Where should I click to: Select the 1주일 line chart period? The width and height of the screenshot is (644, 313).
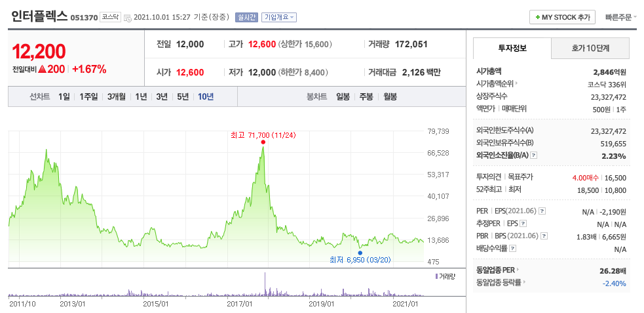tap(88, 97)
